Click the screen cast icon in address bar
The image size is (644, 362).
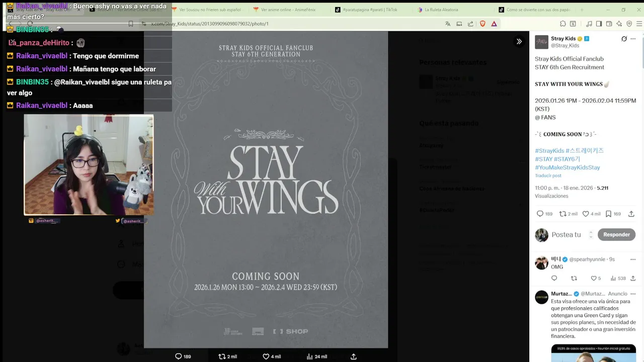[459, 24]
